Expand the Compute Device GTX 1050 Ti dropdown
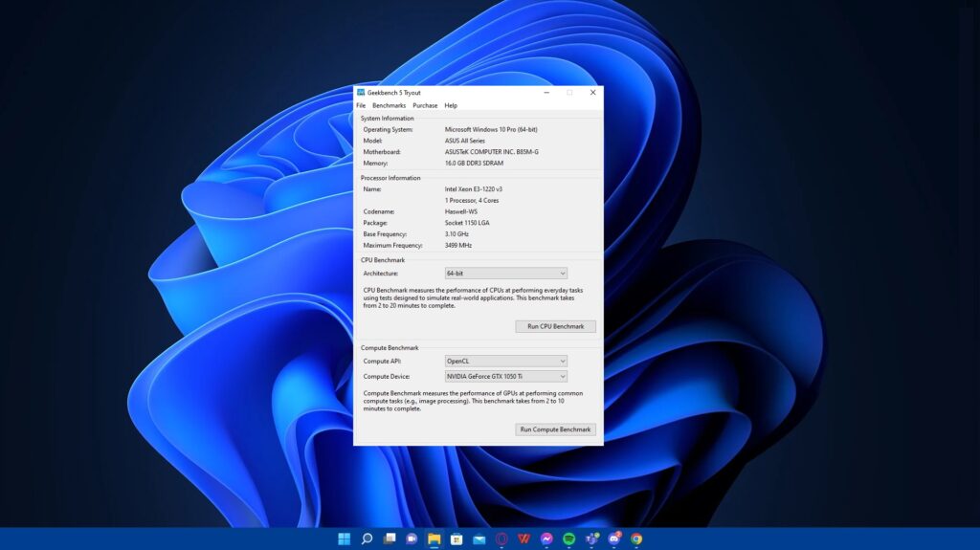 point(506,376)
